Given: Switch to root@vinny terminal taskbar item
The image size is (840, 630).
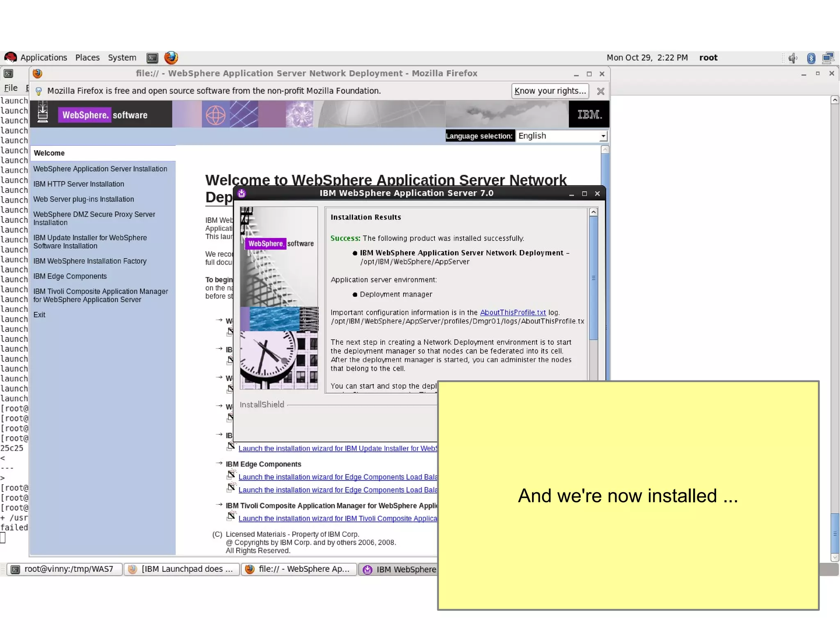Looking at the screenshot, I should pos(64,569).
